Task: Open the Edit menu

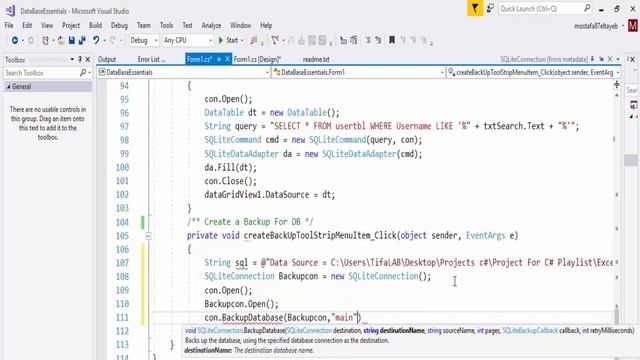Action: click(27, 26)
